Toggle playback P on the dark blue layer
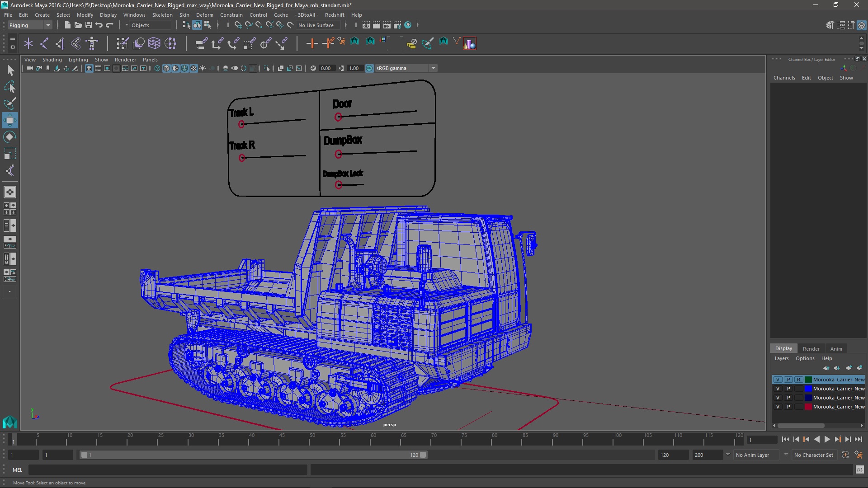 [788, 398]
